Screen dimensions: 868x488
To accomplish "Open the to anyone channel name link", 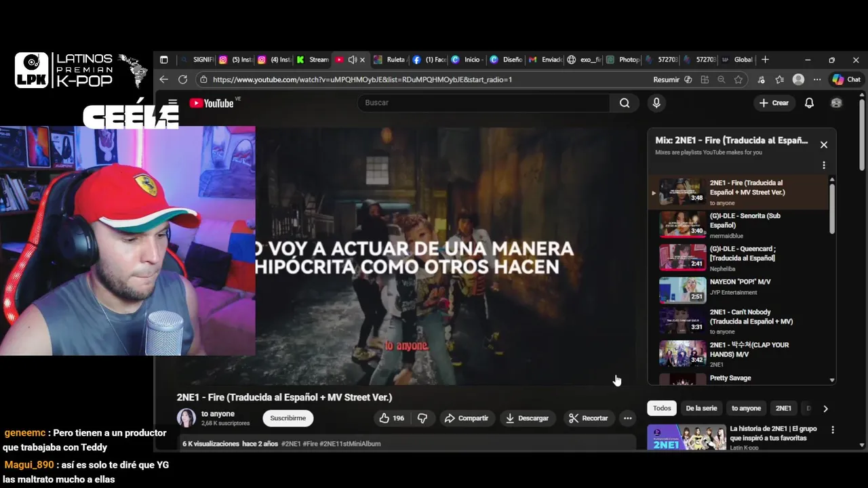I will pos(218,413).
